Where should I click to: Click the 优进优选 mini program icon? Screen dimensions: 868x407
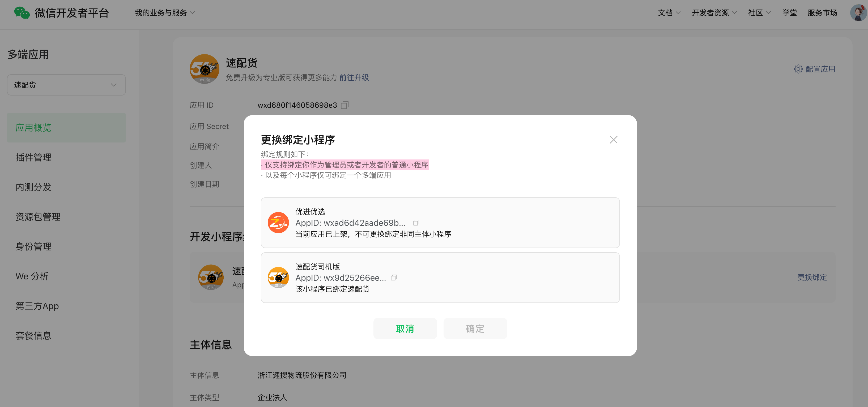278,223
